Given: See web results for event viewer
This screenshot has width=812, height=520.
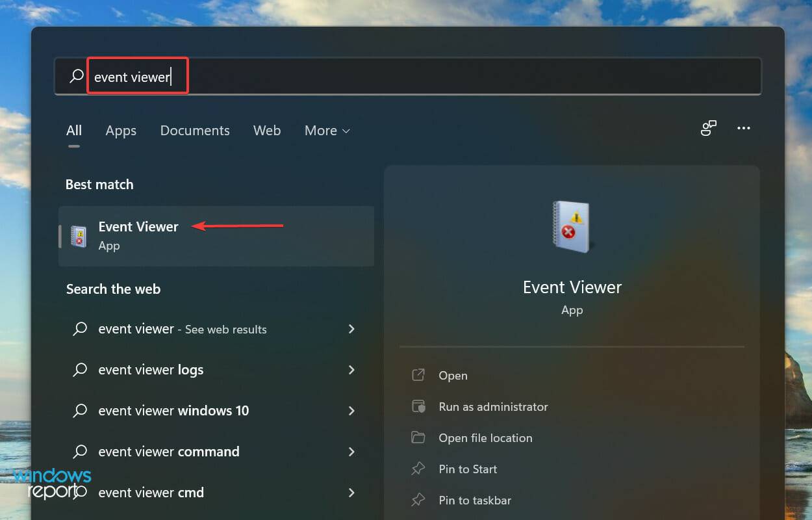Looking at the screenshot, I should tap(182, 329).
